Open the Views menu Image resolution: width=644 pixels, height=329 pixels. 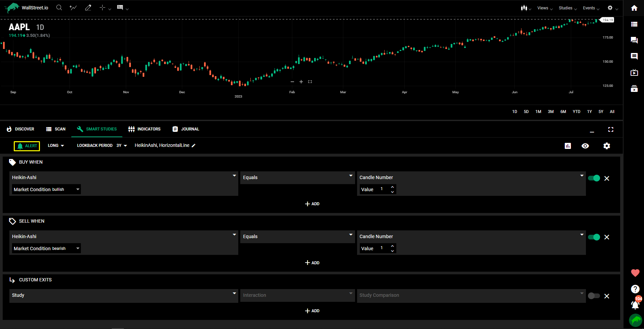coord(545,8)
